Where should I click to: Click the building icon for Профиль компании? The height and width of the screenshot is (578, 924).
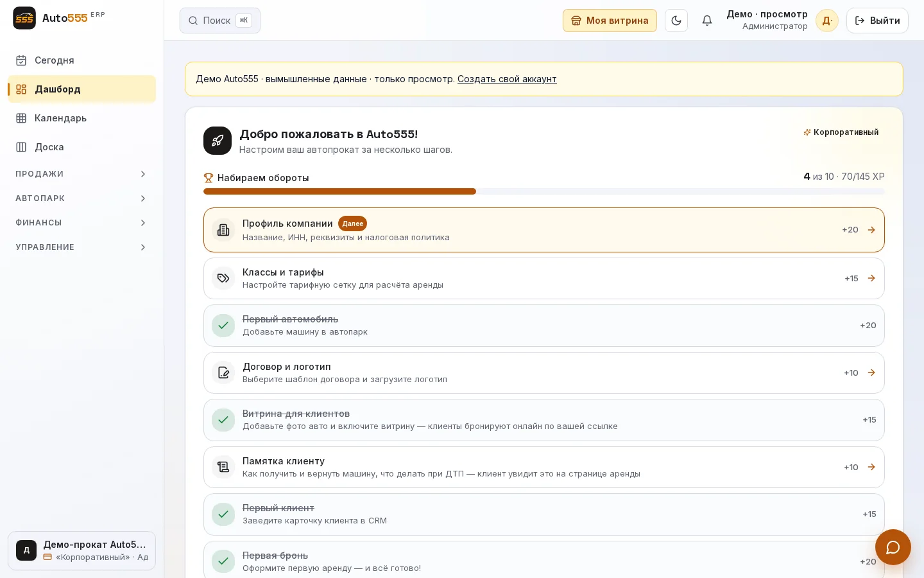pos(223,230)
